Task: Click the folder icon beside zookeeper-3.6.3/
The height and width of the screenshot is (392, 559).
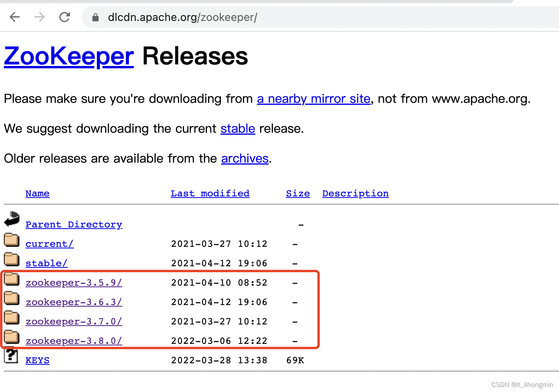Action: tap(12, 298)
